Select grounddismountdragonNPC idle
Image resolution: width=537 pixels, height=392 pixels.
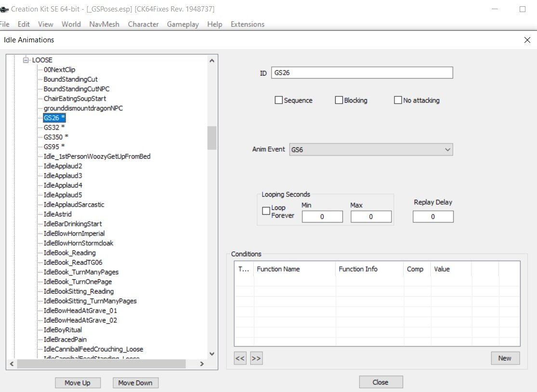click(83, 108)
